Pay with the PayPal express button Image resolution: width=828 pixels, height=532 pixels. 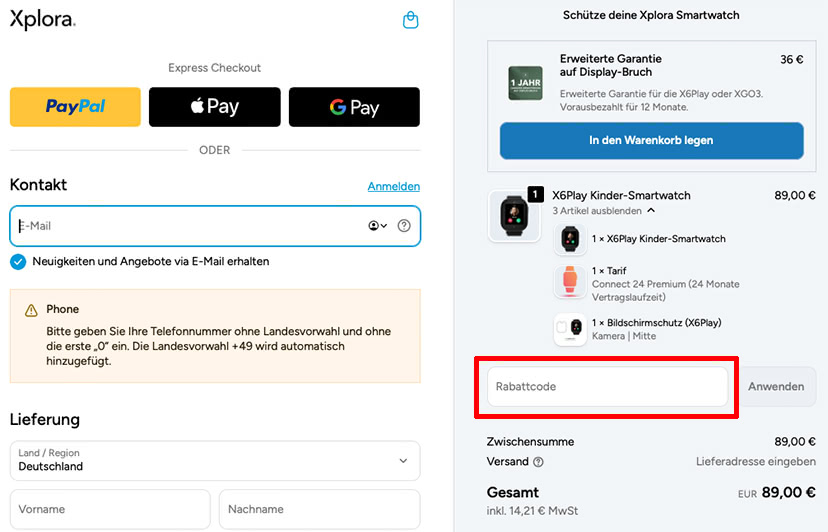click(x=76, y=107)
